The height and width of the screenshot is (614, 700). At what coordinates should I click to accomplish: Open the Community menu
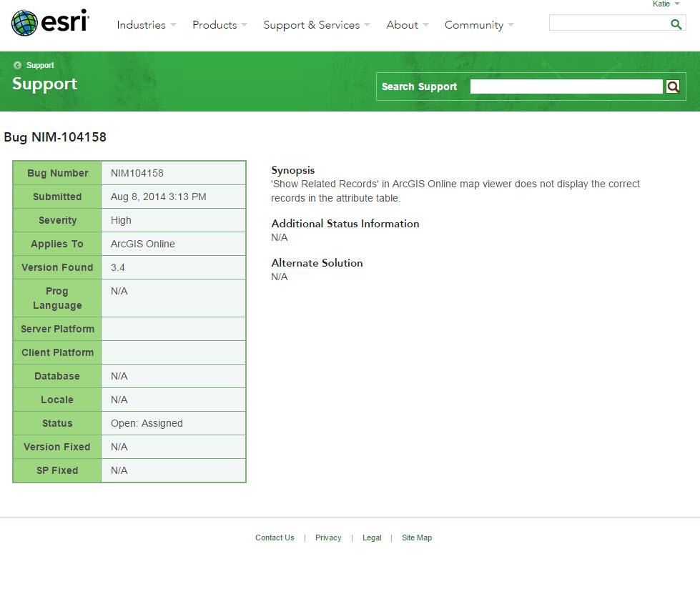[473, 25]
